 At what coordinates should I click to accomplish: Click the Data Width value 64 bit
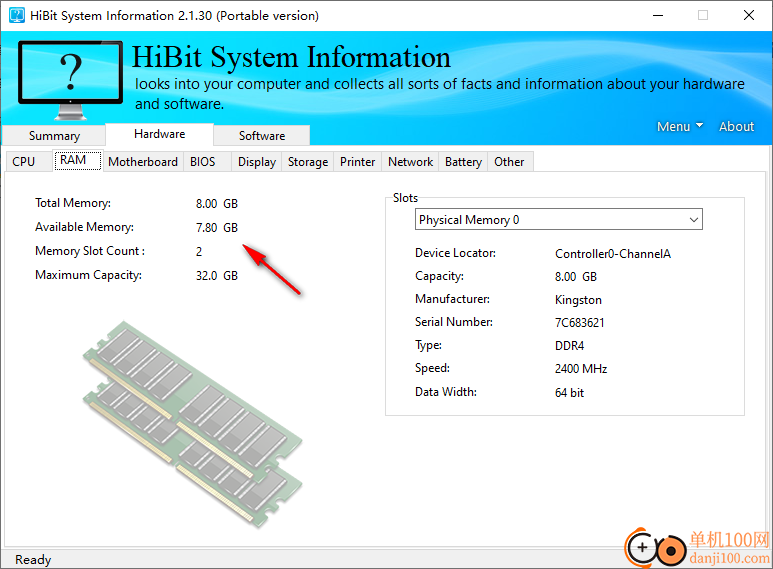[569, 393]
